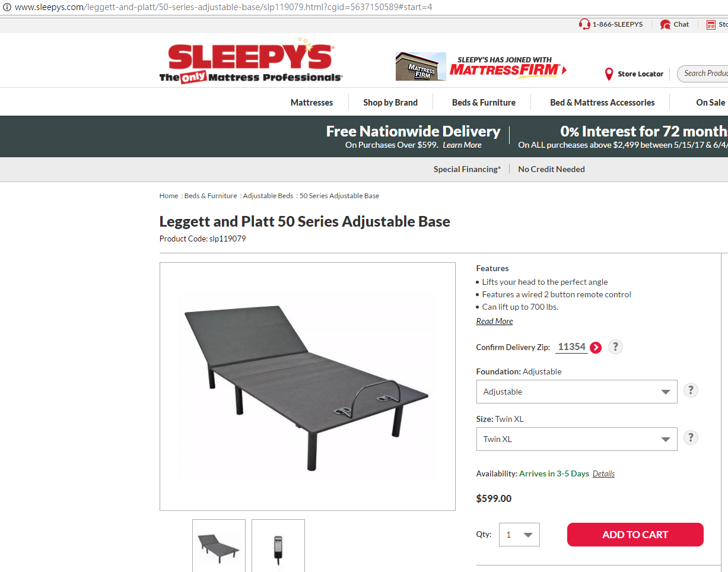Click the help question mark beside zip code
Screen dimensions: 728x572
point(615,347)
